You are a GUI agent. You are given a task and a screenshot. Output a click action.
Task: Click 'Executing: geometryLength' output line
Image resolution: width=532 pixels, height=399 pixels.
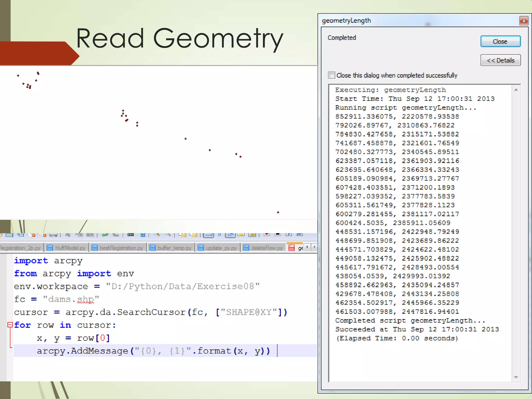click(x=390, y=90)
